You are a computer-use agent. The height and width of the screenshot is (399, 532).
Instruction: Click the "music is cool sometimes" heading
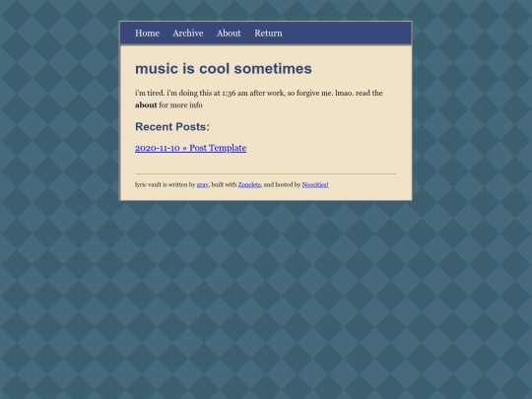point(224,69)
